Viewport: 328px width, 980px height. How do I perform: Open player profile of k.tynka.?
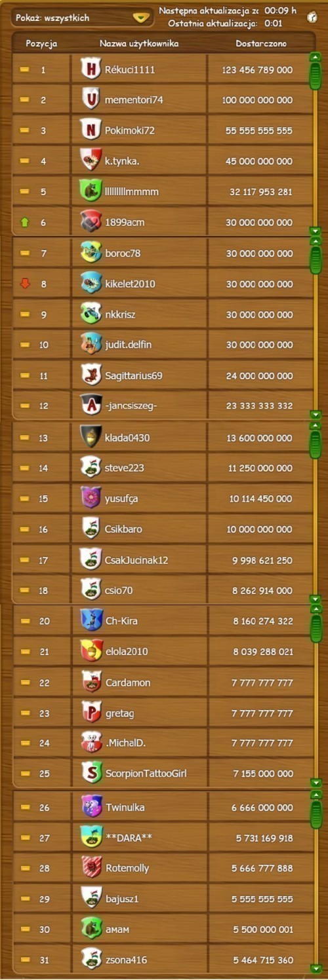click(x=122, y=160)
